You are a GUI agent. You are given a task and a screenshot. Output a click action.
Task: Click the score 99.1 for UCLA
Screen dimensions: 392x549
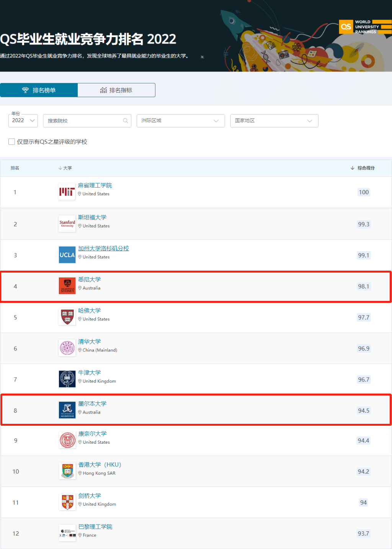tap(364, 255)
